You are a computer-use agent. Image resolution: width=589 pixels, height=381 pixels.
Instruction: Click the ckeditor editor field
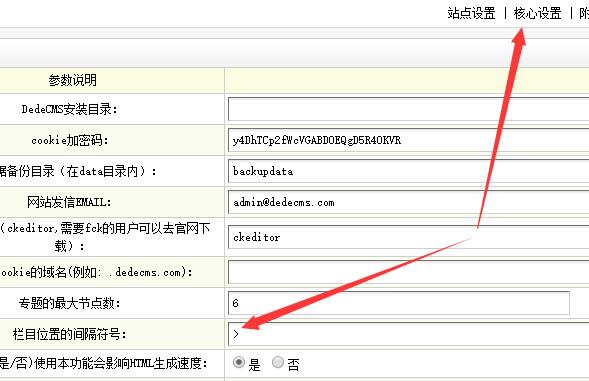point(408,237)
